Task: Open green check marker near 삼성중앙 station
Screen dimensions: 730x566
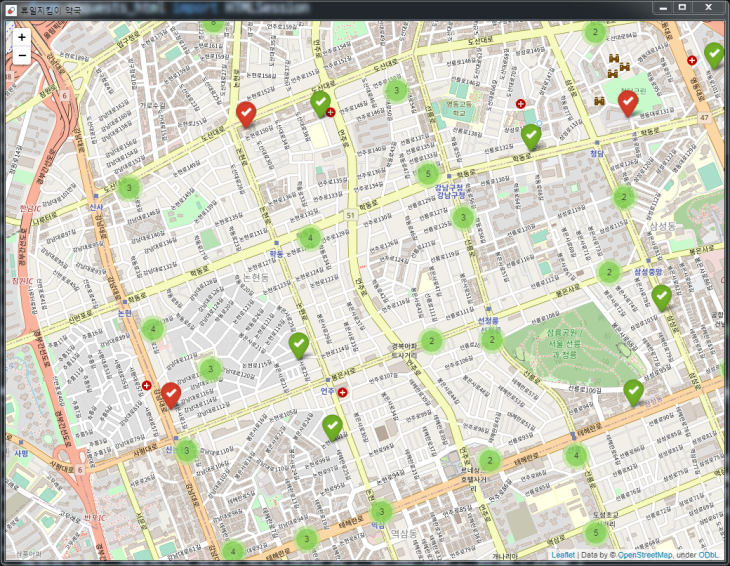Action: click(661, 297)
